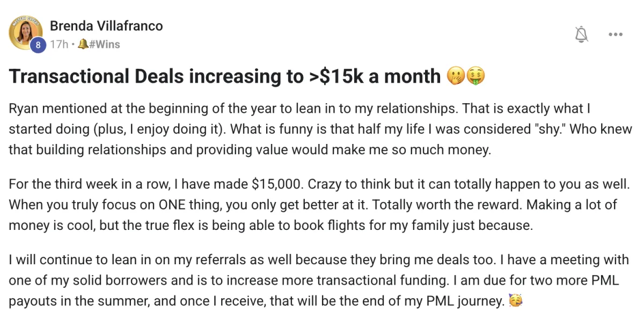Click the paragraph about leaning on referrals
This screenshot has width=644, height=318.
[319, 280]
